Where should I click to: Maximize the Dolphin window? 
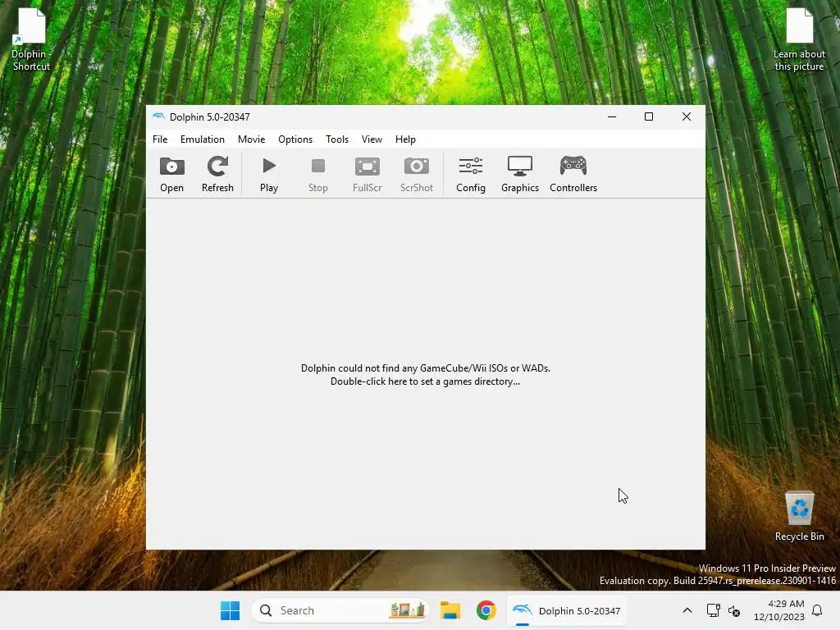pos(649,116)
